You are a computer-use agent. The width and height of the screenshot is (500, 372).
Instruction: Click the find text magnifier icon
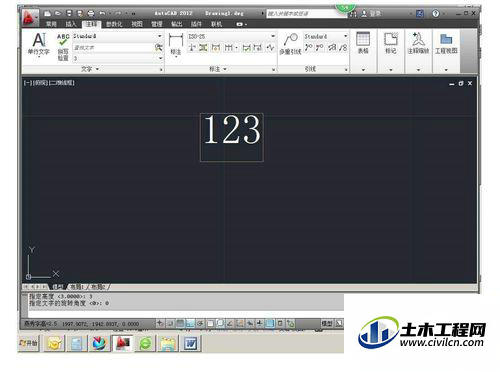(159, 48)
